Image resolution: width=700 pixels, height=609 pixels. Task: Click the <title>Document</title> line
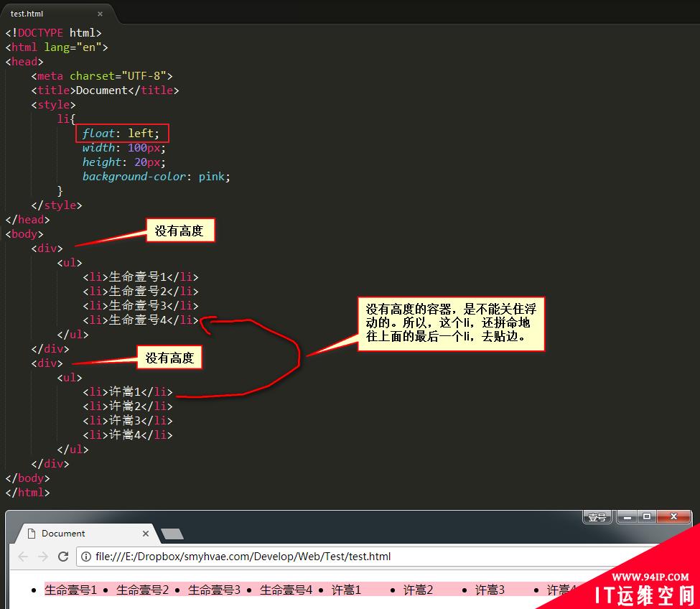pos(105,90)
